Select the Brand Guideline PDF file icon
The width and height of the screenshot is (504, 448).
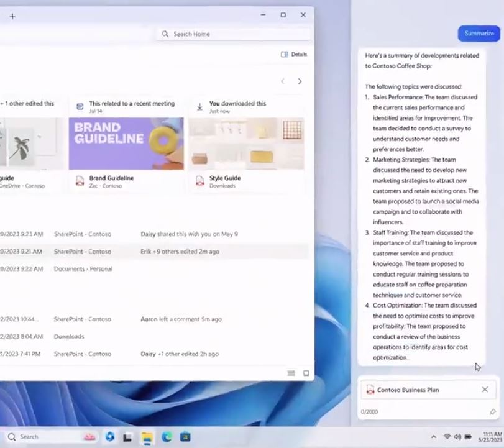tap(80, 181)
